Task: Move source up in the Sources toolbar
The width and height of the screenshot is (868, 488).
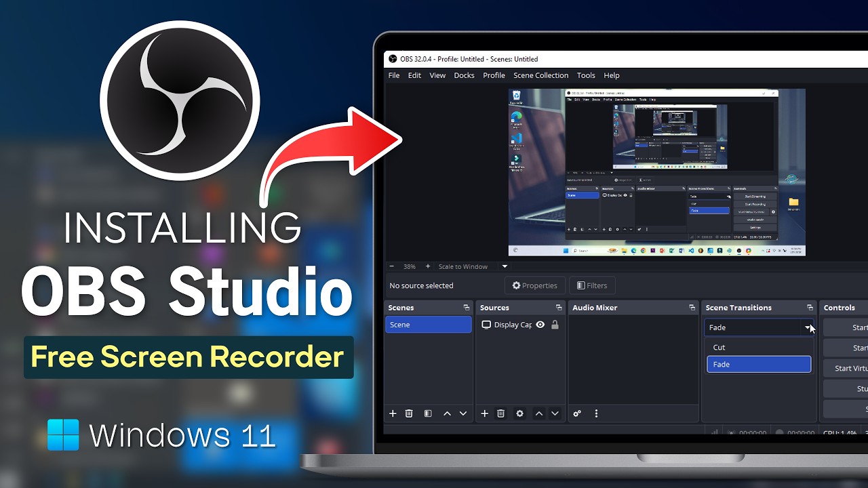Action: coord(538,413)
